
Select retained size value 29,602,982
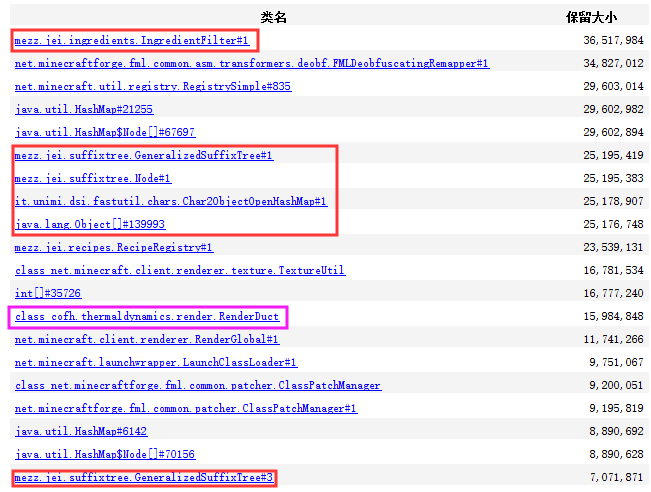[613, 109]
